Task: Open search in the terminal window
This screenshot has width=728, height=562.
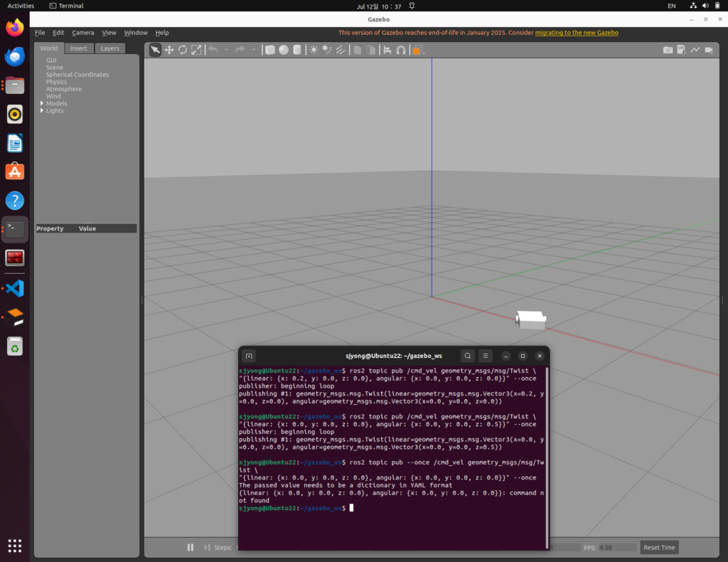Action: click(468, 356)
